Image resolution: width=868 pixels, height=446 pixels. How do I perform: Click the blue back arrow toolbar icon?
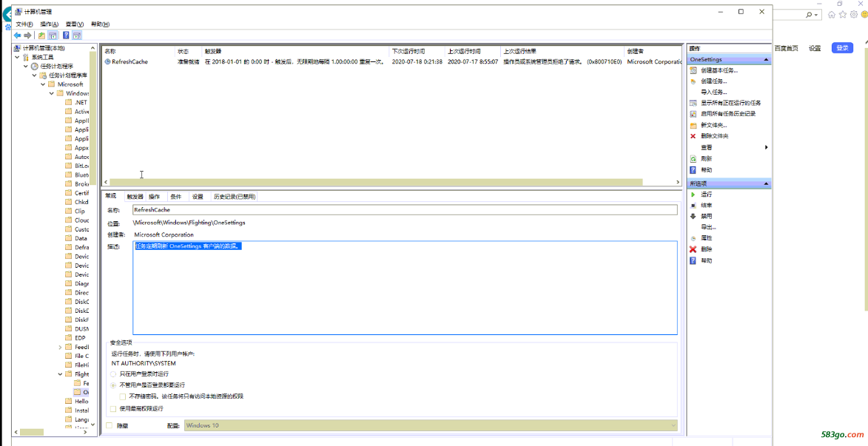17,36
